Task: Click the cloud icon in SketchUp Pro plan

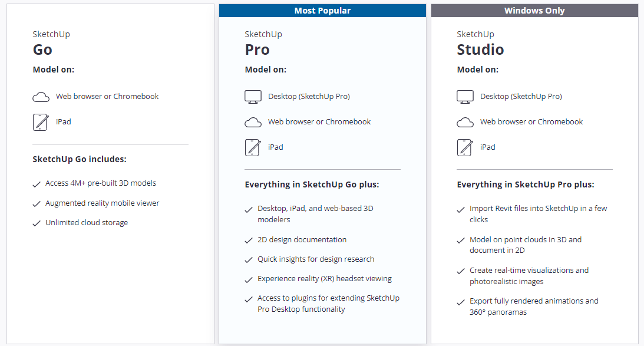Action: pyautogui.click(x=253, y=123)
